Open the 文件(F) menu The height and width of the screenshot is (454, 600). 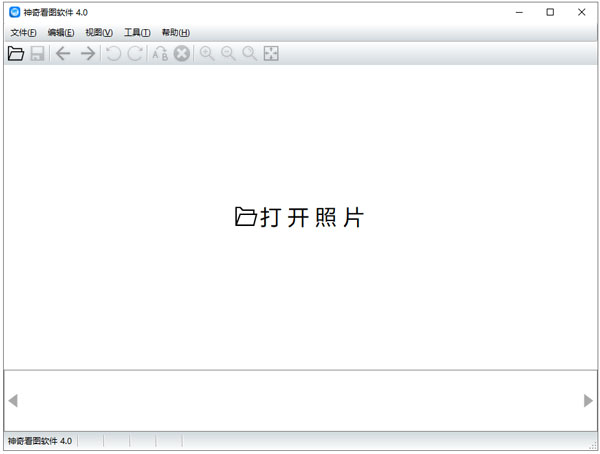(x=23, y=33)
